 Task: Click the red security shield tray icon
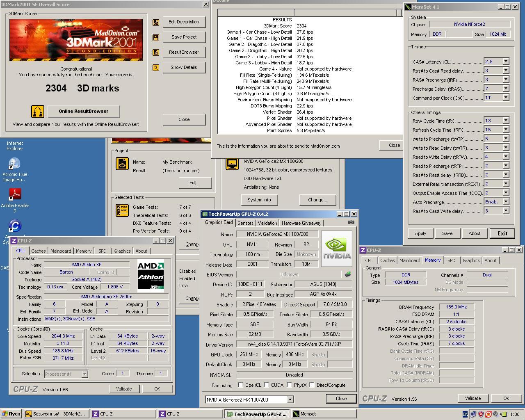tap(481, 414)
